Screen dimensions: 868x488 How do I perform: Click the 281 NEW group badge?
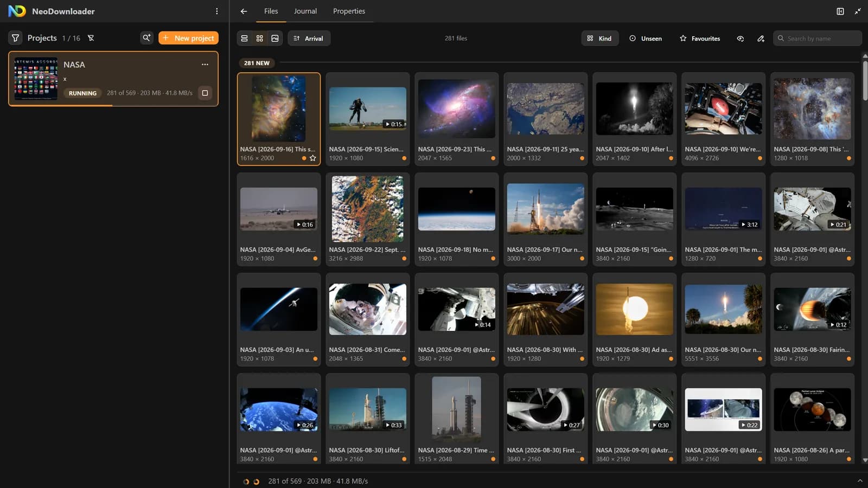(257, 63)
